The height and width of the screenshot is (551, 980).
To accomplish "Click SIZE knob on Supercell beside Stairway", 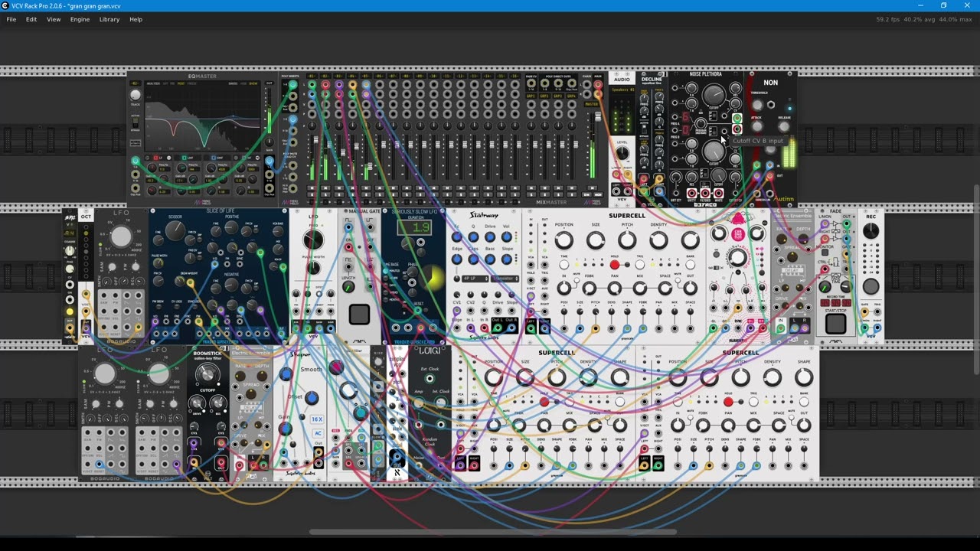I will click(596, 240).
